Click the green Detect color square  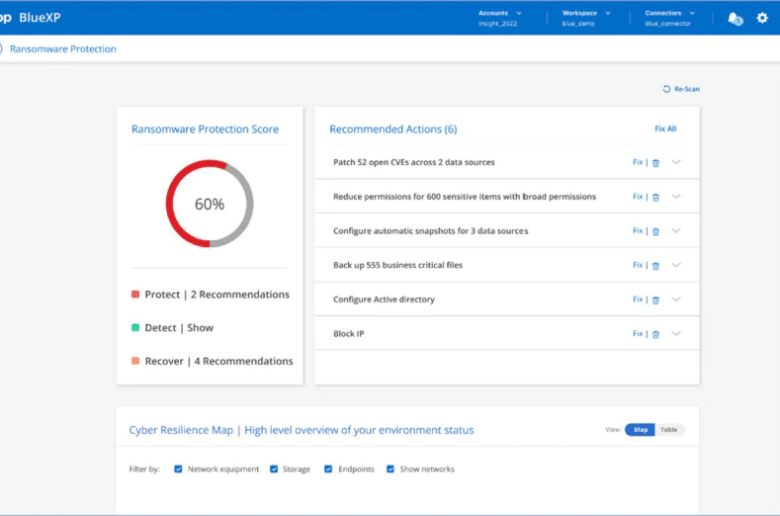(135, 327)
